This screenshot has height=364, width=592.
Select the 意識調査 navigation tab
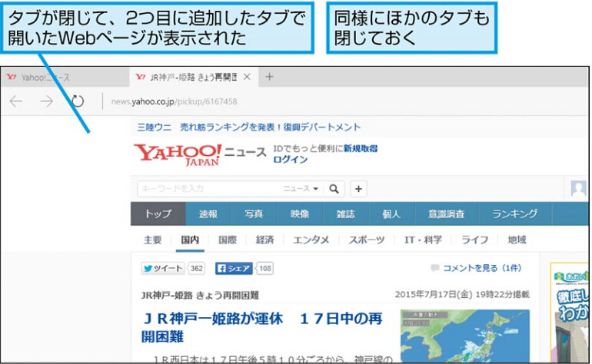(x=446, y=214)
